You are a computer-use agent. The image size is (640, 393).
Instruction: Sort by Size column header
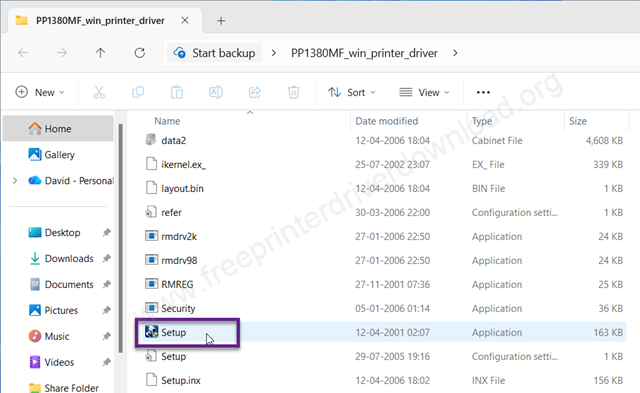click(x=578, y=121)
